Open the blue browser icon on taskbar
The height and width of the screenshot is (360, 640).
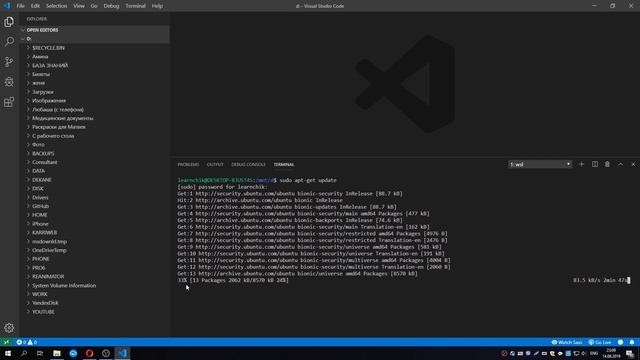(73, 353)
